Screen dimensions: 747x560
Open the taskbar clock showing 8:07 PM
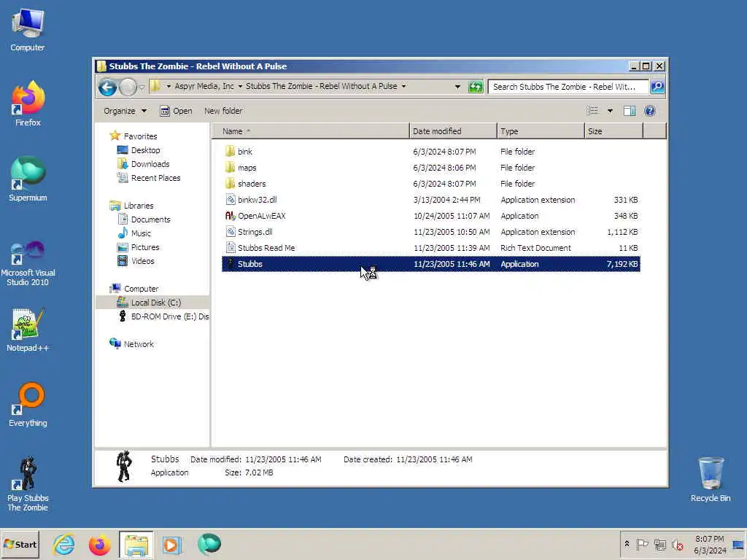(x=710, y=544)
